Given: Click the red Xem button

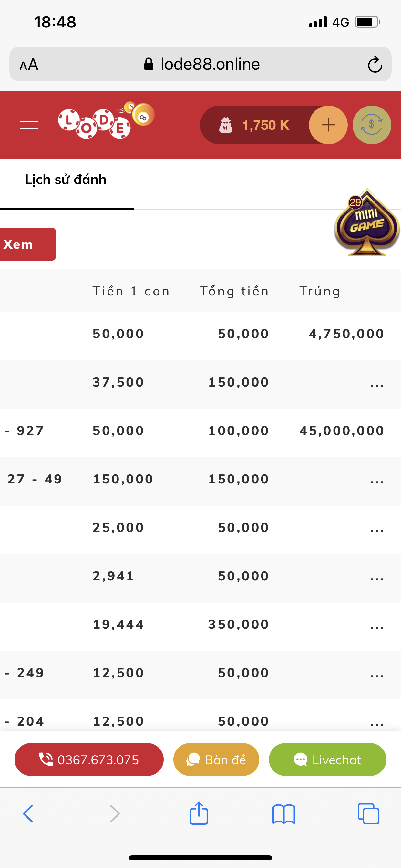Looking at the screenshot, I should coord(27,244).
